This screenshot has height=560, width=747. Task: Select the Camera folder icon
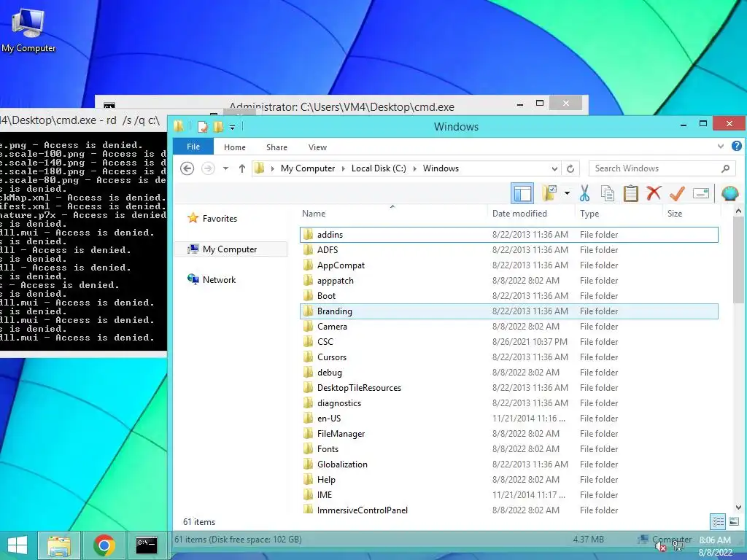(x=309, y=326)
